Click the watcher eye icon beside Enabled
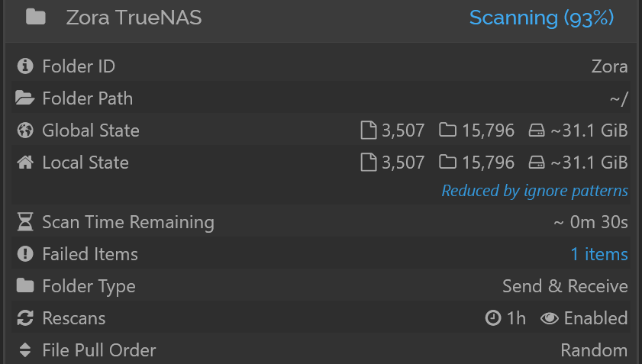 (x=549, y=318)
